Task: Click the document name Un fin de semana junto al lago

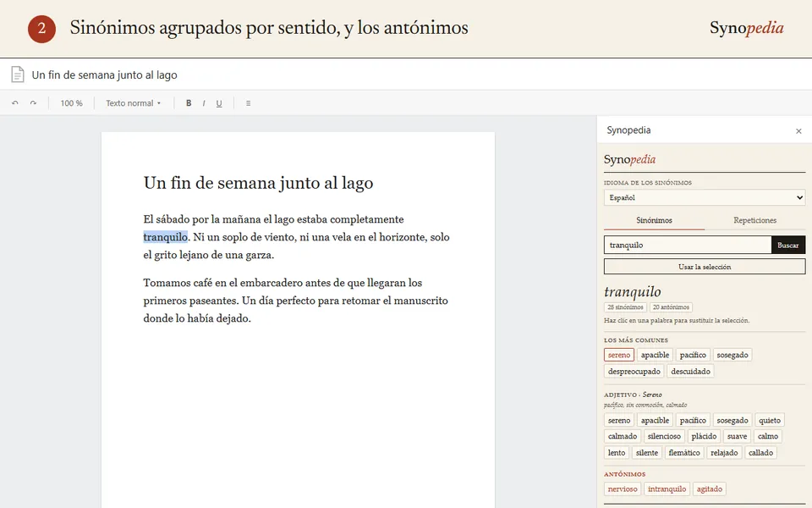Action: pyautogui.click(x=104, y=75)
